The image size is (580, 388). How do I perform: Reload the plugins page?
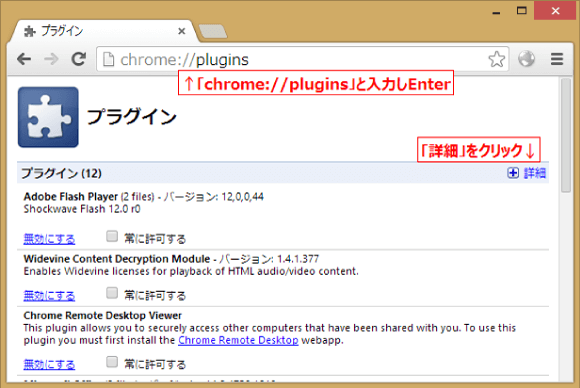click(78, 59)
